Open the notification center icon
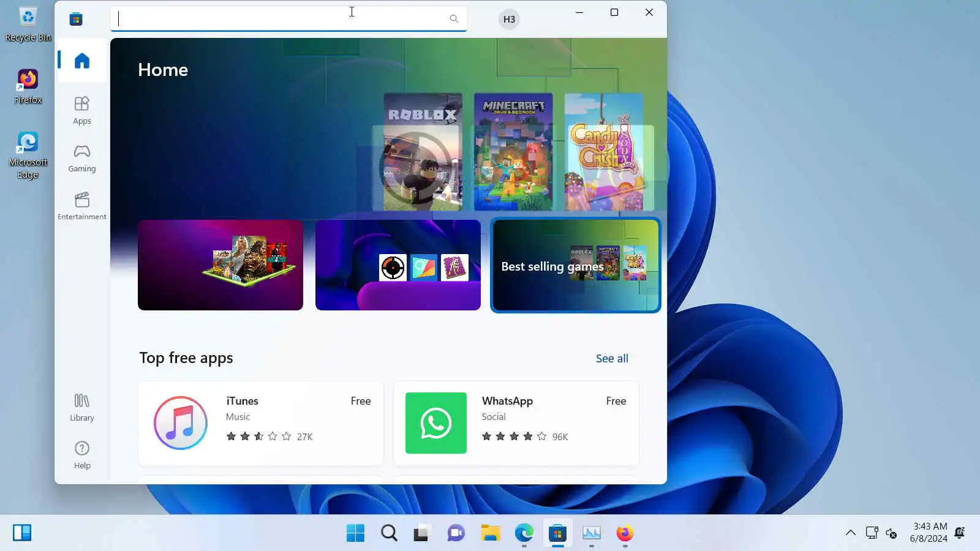This screenshot has height=551, width=980. (x=960, y=533)
